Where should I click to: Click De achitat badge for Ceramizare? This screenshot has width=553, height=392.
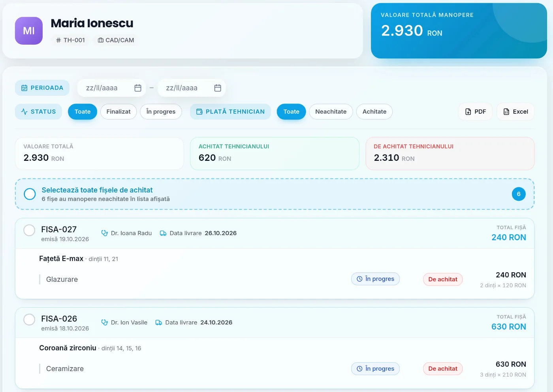(x=443, y=369)
